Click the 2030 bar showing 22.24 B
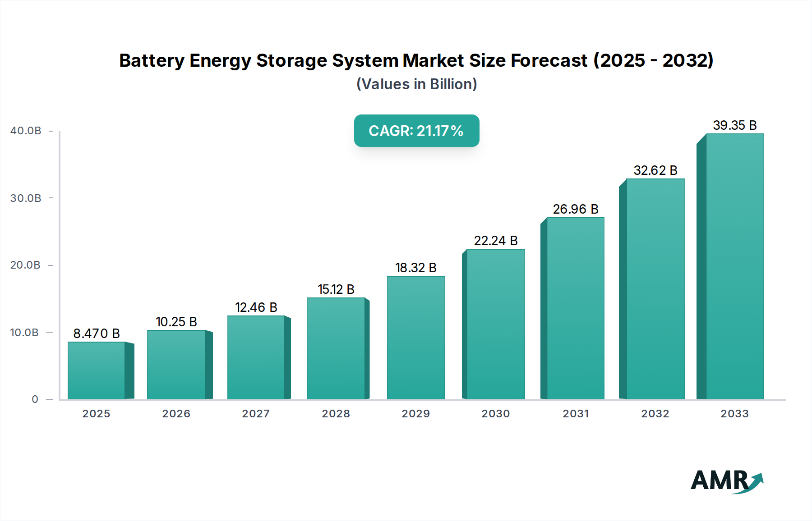The width and height of the screenshot is (812, 521). (x=496, y=324)
